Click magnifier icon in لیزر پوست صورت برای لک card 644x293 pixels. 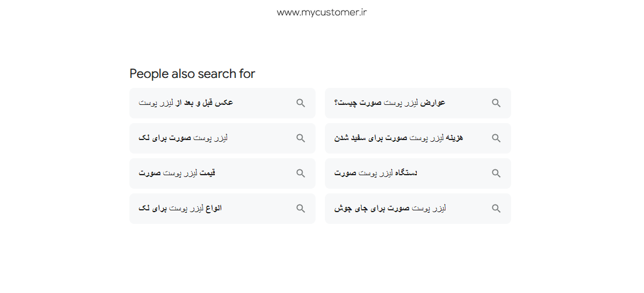(x=301, y=138)
